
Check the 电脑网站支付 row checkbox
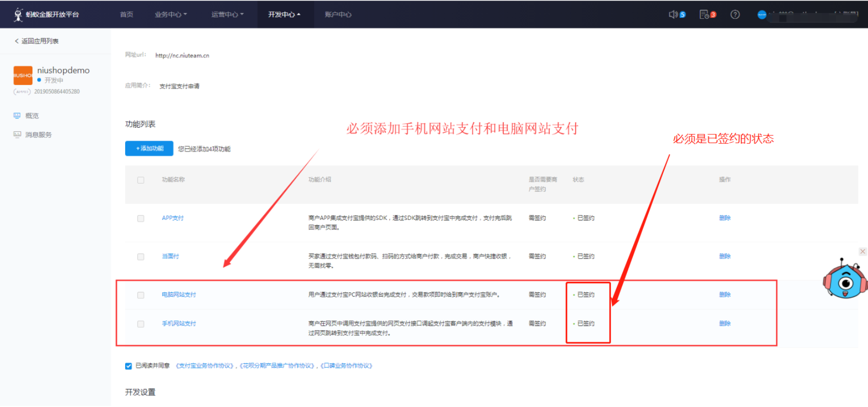[x=141, y=295]
